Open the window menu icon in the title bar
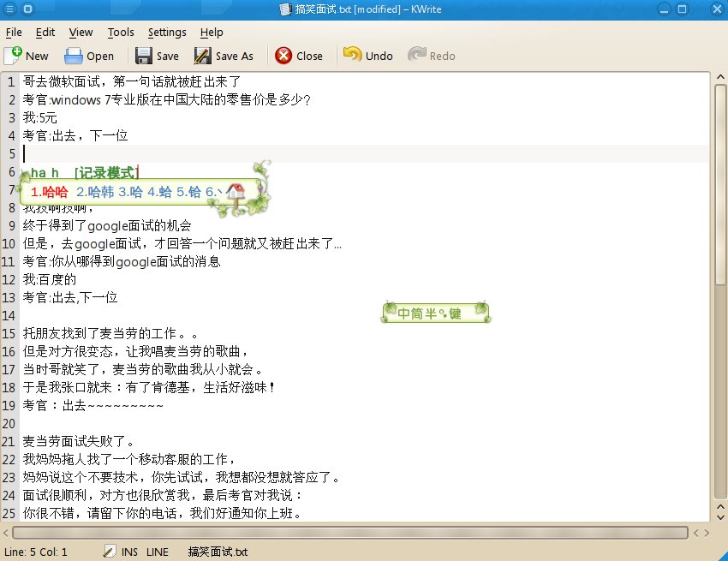Viewport: 728px width, 561px height. pyautogui.click(x=9, y=9)
